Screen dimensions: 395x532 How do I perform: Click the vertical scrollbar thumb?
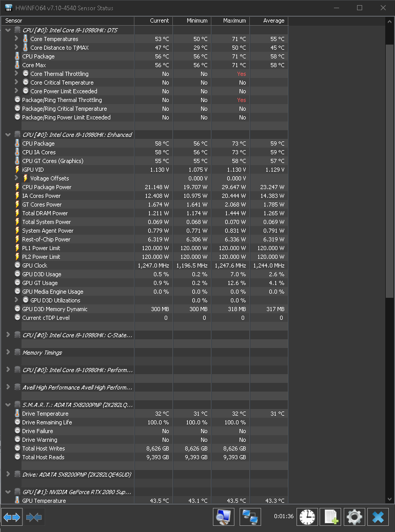point(389,171)
